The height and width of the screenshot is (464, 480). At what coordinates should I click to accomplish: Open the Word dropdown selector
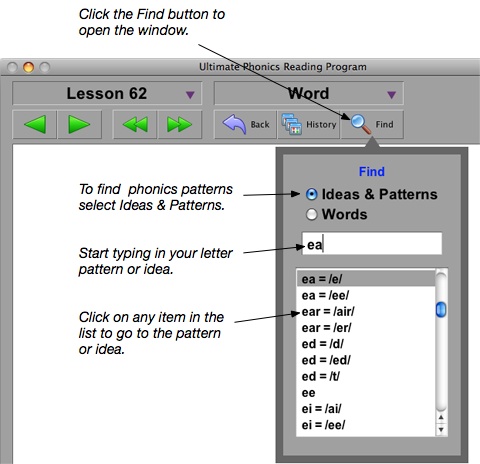coord(309,93)
